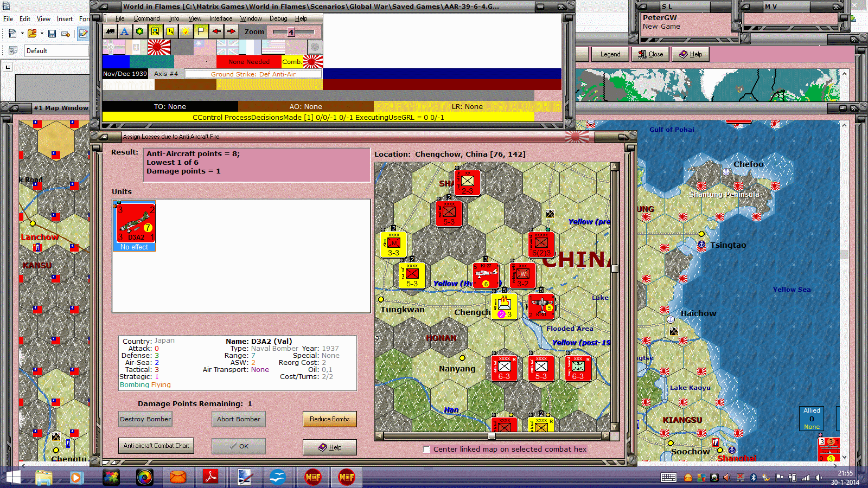Screen dimensions: 868x488
Task: Click the tank unit icon in World in Flames toolbar
Action: [x=110, y=31]
